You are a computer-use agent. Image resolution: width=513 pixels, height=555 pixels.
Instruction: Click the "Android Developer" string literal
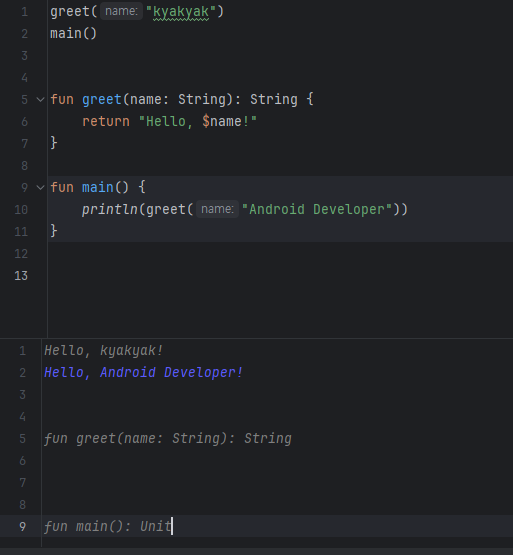click(x=317, y=209)
